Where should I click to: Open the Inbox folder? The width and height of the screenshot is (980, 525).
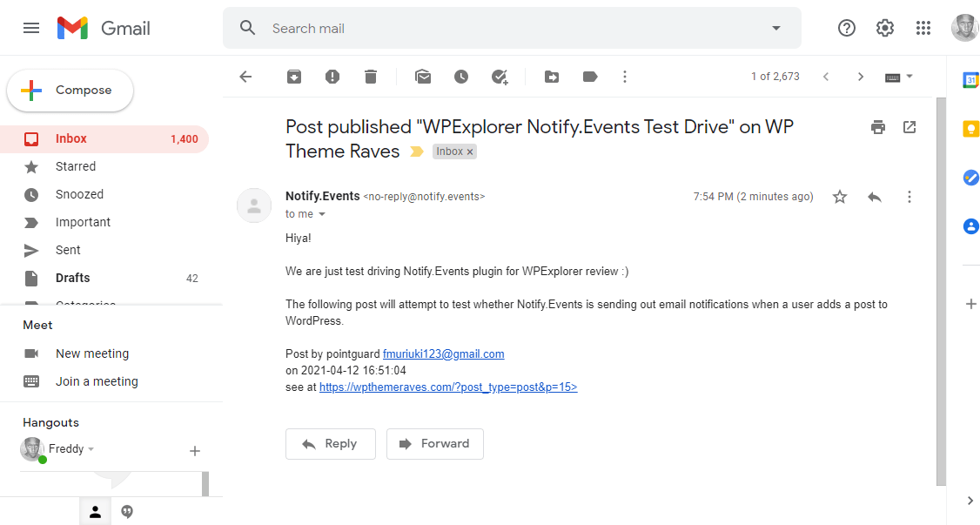click(x=104, y=139)
